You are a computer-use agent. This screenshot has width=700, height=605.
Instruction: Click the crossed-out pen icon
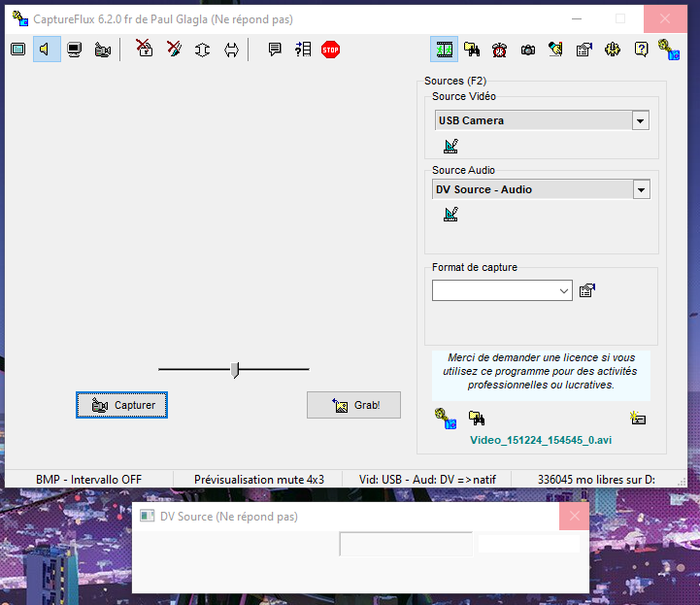[174, 49]
